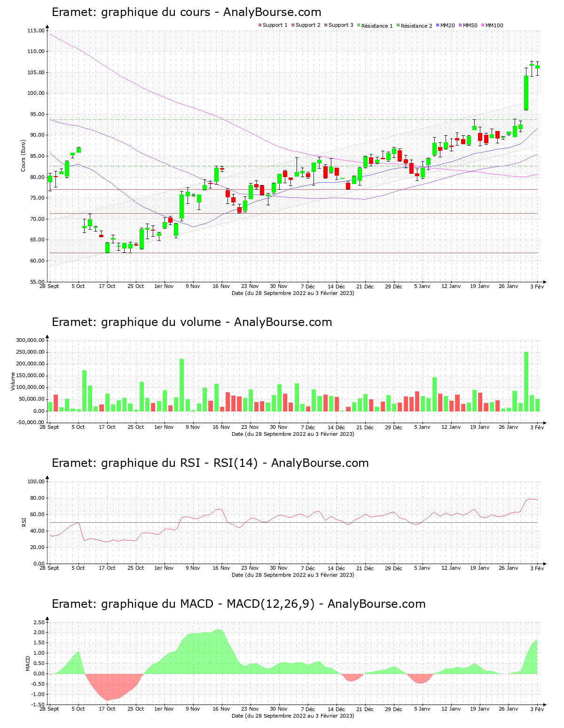Image resolution: width=564 pixels, height=728 pixels.
Task: Click the -0.50 value on the MACD axis
Action: 39,684
